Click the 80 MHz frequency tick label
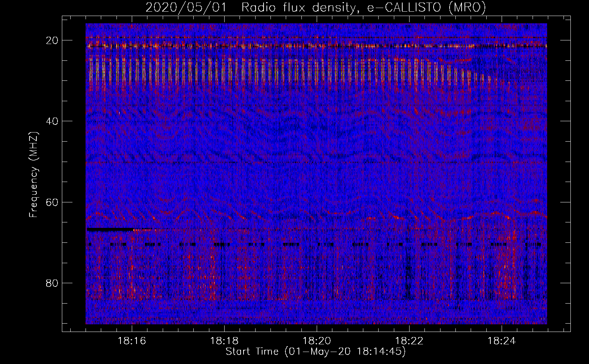This screenshot has height=364, width=589. point(52,283)
